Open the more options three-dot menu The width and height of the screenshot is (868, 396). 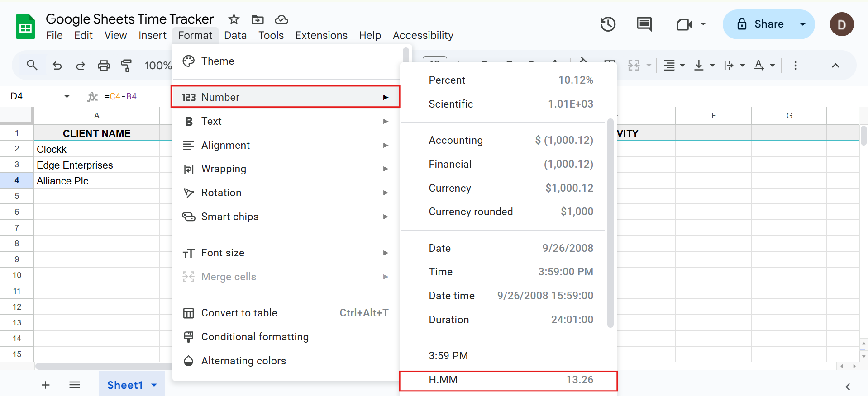(x=795, y=66)
